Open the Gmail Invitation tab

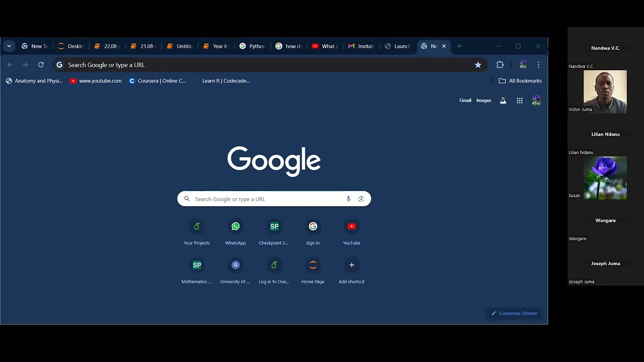[360, 46]
